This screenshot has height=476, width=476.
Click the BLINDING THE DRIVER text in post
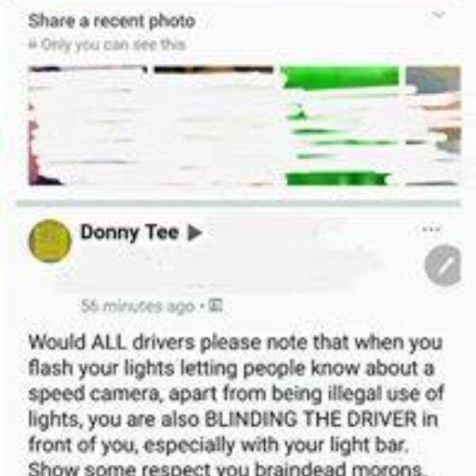click(311, 420)
